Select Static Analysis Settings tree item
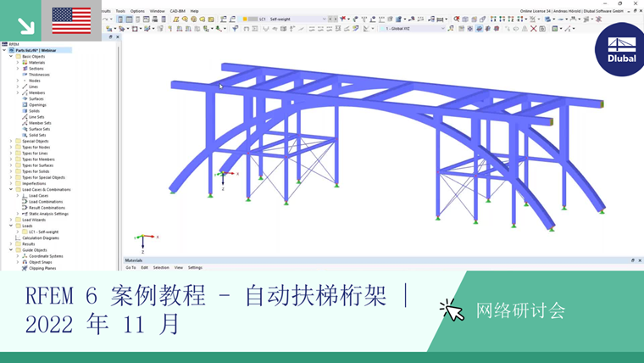Screen dimensions: 644x363 point(48,214)
